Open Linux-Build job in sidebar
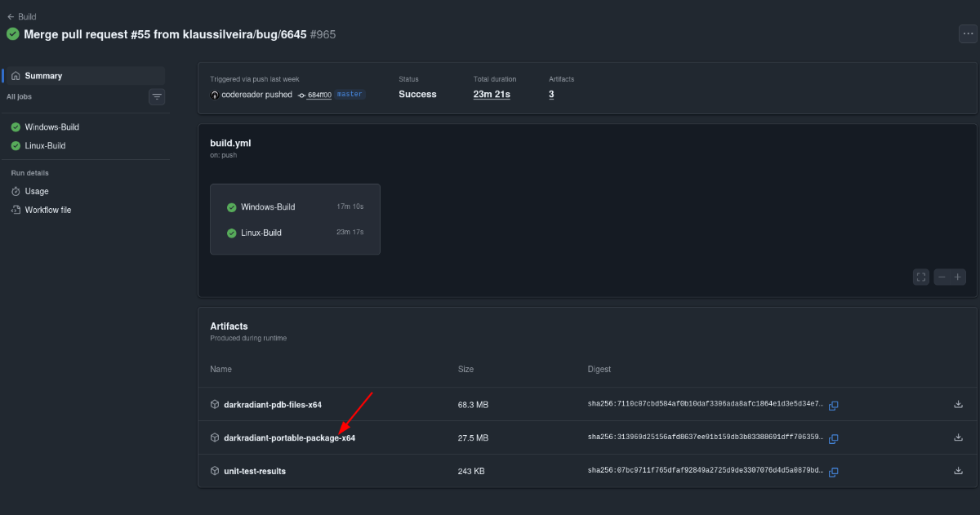980x515 pixels. point(45,145)
